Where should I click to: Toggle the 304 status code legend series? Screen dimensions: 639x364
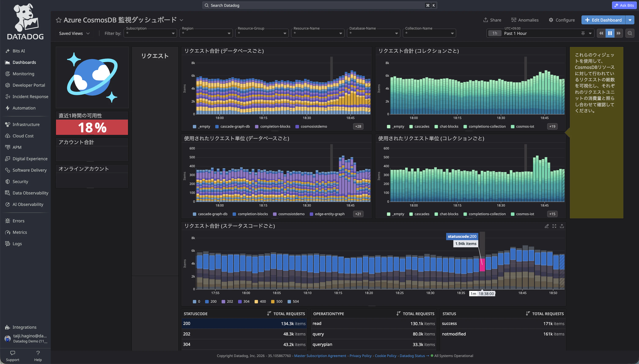[244, 301]
